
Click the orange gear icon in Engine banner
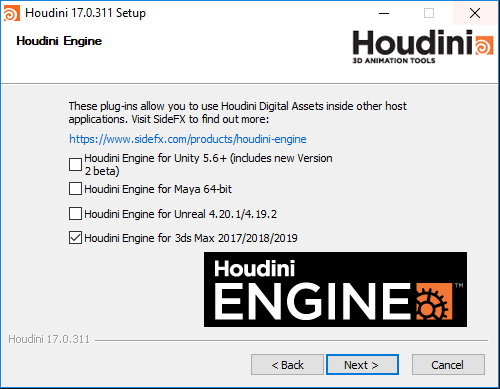point(434,302)
